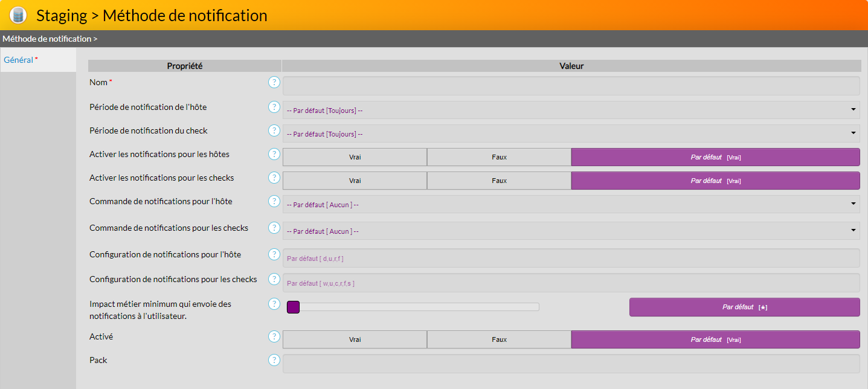Open the help icon for Pack
The height and width of the screenshot is (389, 868).
(x=274, y=360)
